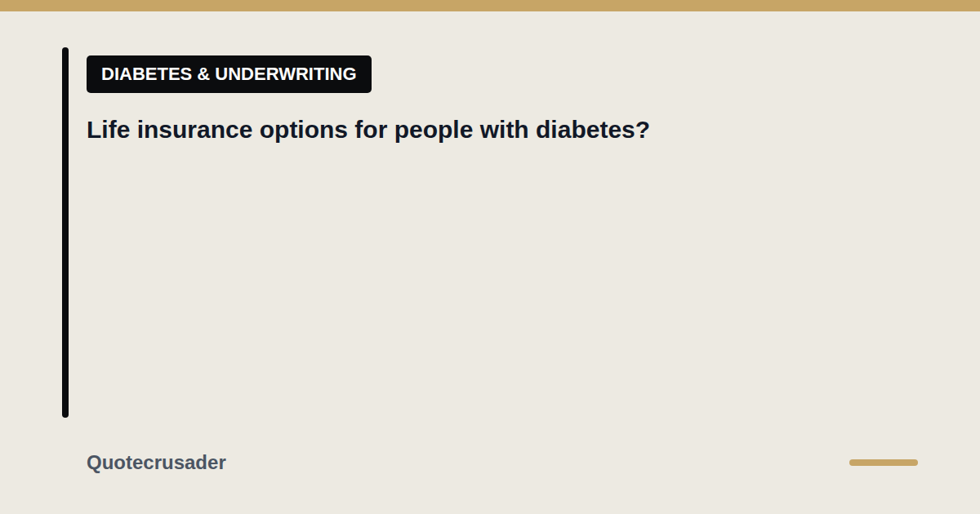
Task: Click the word "DIABETES" in the badge
Action: (146, 74)
